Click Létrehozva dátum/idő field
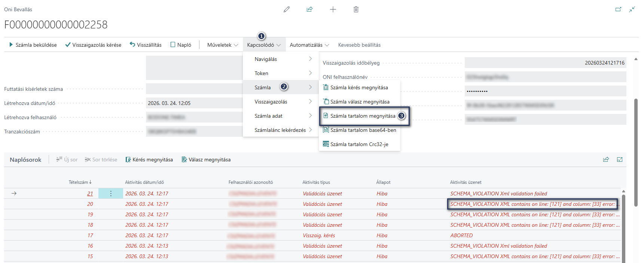The width and height of the screenshot is (644, 263). pos(194,103)
